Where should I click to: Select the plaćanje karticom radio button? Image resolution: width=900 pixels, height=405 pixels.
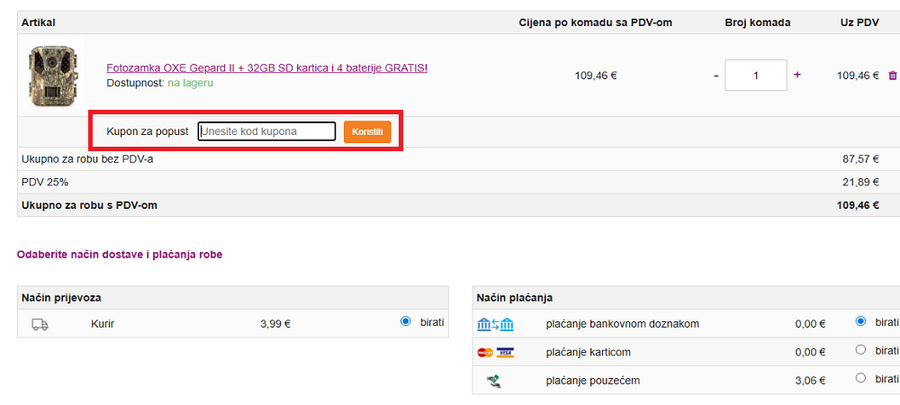tap(860, 350)
